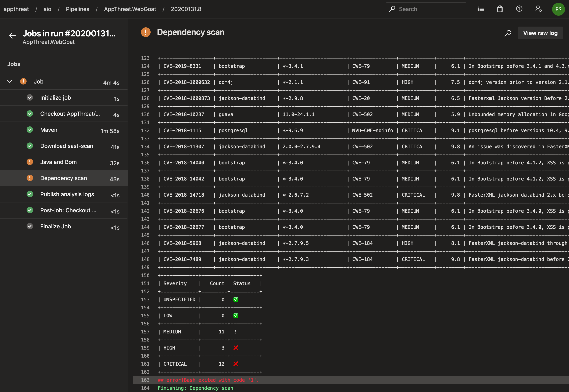Toggle the Finalize Job status checkbox

(x=29, y=226)
